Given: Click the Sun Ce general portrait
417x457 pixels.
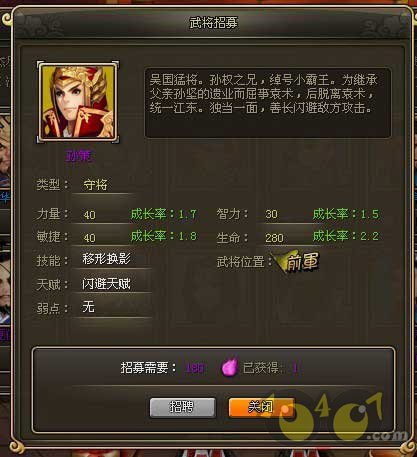Looking at the screenshot, I should pos(78,102).
